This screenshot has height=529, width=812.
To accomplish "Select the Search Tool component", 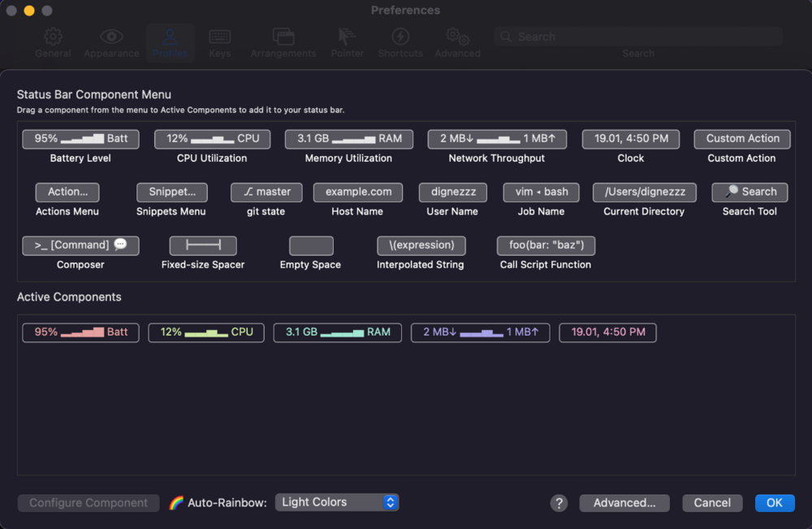I will click(x=749, y=193).
